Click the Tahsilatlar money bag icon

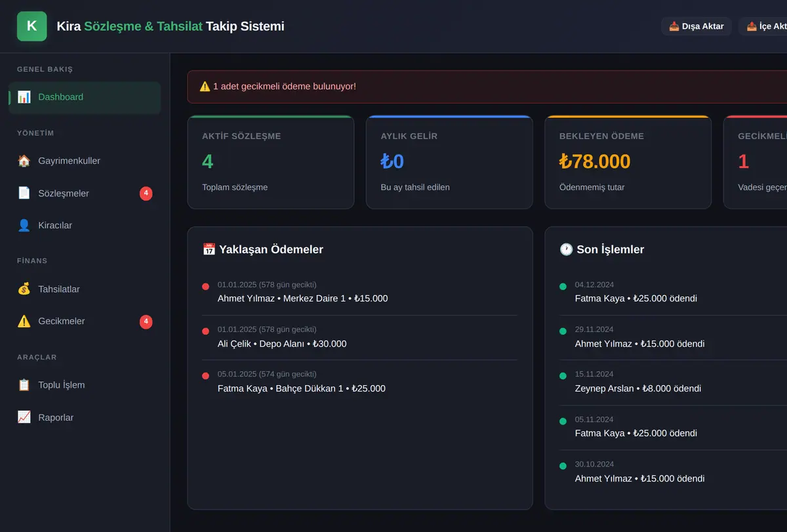(x=24, y=289)
